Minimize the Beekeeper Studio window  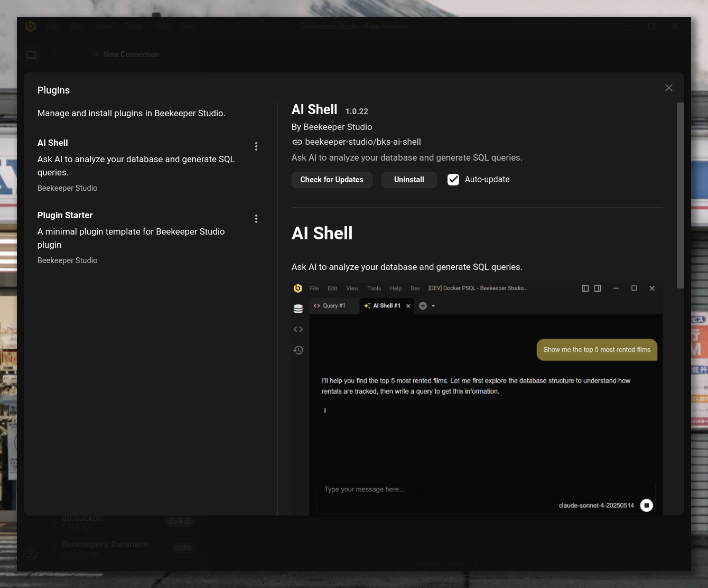pos(627,26)
